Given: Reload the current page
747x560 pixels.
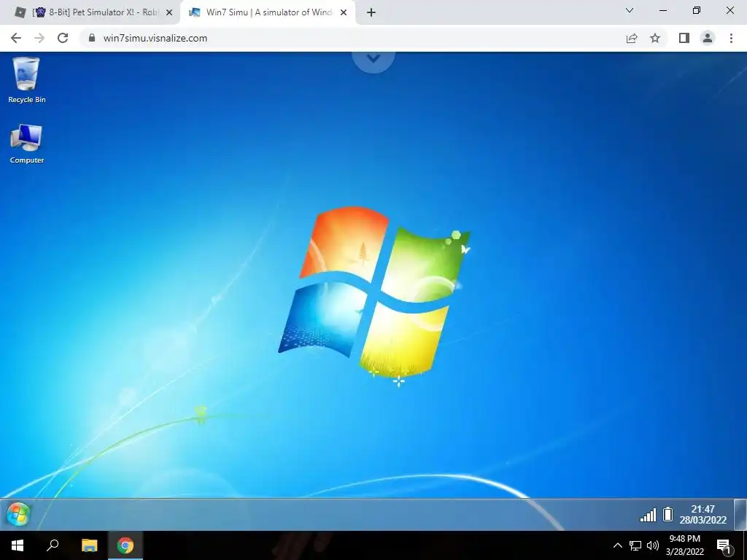Looking at the screenshot, I should pos(63,38).
